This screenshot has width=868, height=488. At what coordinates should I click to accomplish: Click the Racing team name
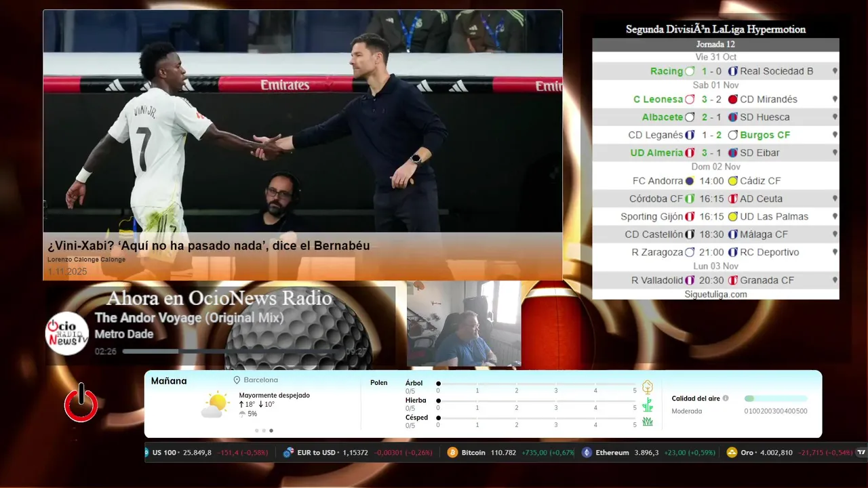[x=667, y=71]
